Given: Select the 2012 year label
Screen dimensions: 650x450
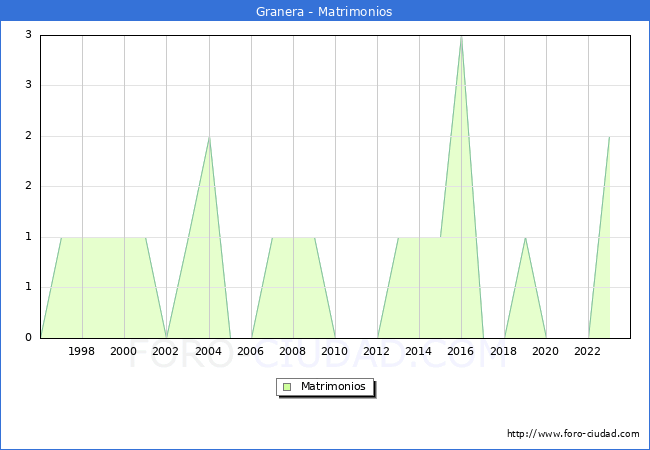Looking at the screenshot, I should coord(377,351).
